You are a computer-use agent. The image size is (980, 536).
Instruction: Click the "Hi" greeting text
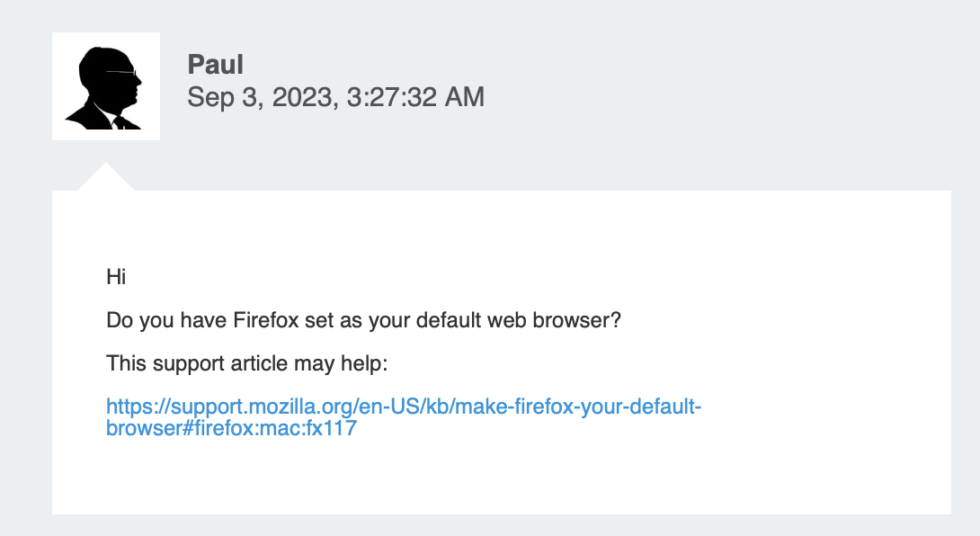pos(116,277)
